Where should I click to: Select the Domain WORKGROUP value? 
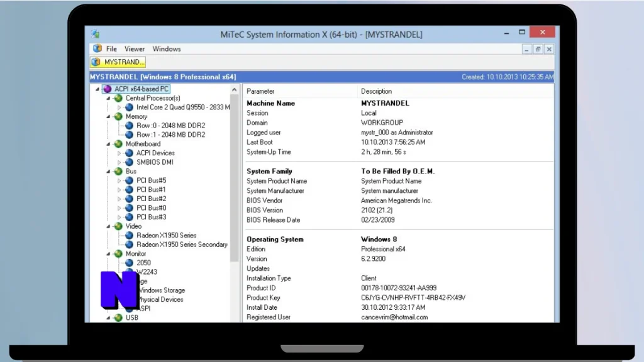coord(382,123)
